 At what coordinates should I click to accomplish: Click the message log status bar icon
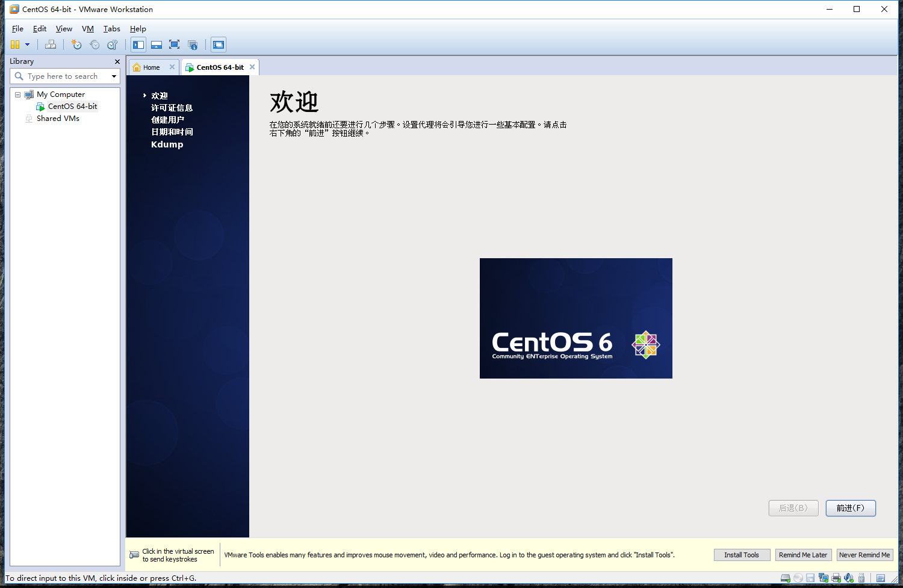pos(881,578)
